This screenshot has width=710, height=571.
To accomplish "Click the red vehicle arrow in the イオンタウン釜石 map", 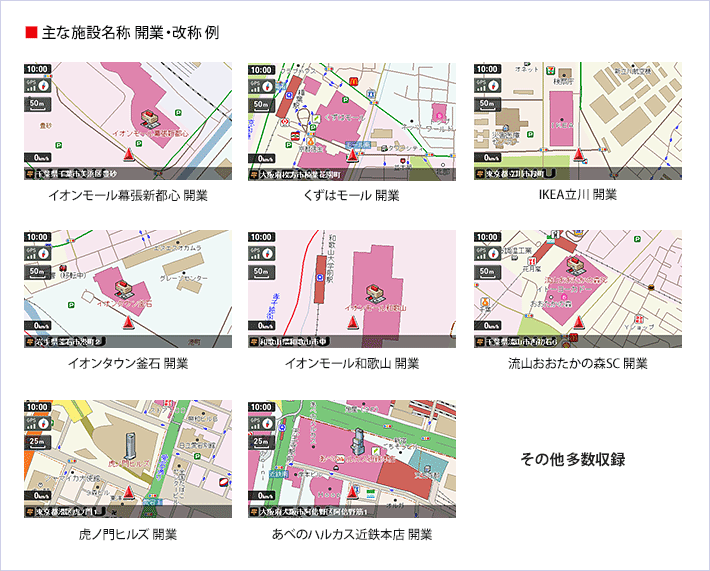I will [128, 322].
